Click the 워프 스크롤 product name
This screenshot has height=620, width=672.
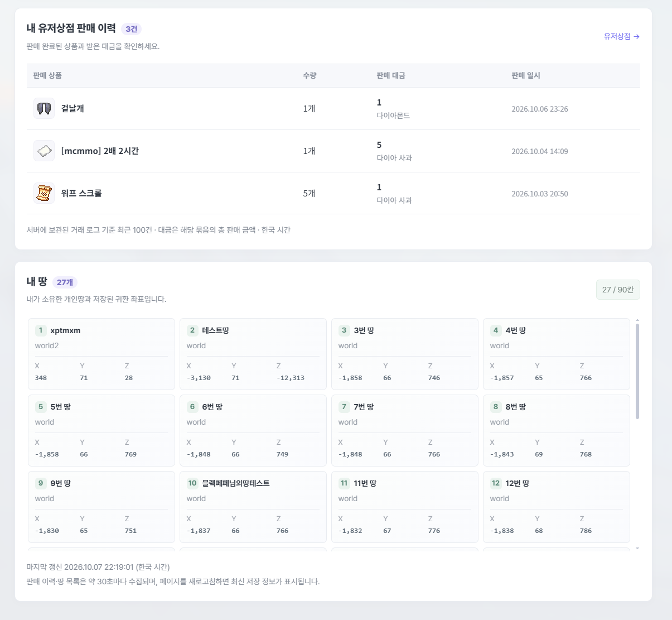pos(81,193)
